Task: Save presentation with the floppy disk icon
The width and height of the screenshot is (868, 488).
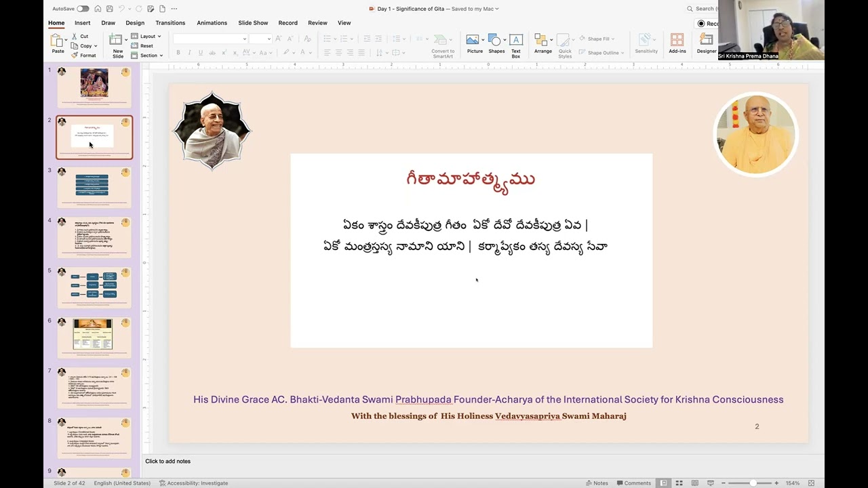Action: coord(110,9)
